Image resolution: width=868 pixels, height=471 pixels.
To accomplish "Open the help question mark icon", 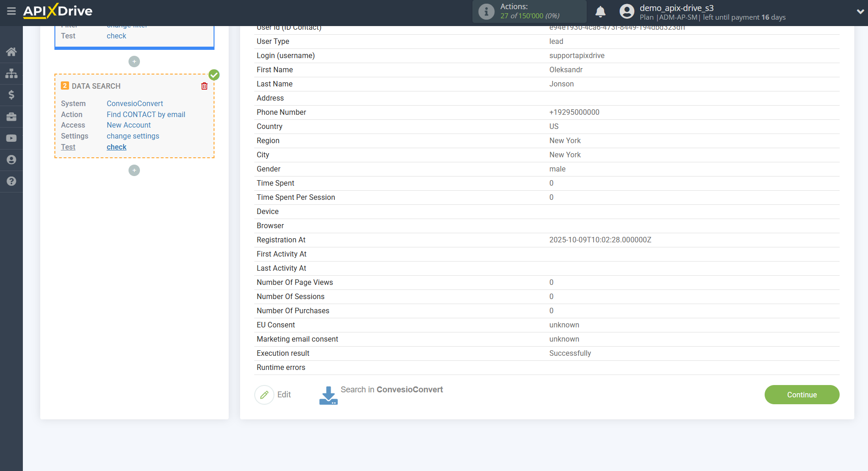I will click(x=11, y=181).
